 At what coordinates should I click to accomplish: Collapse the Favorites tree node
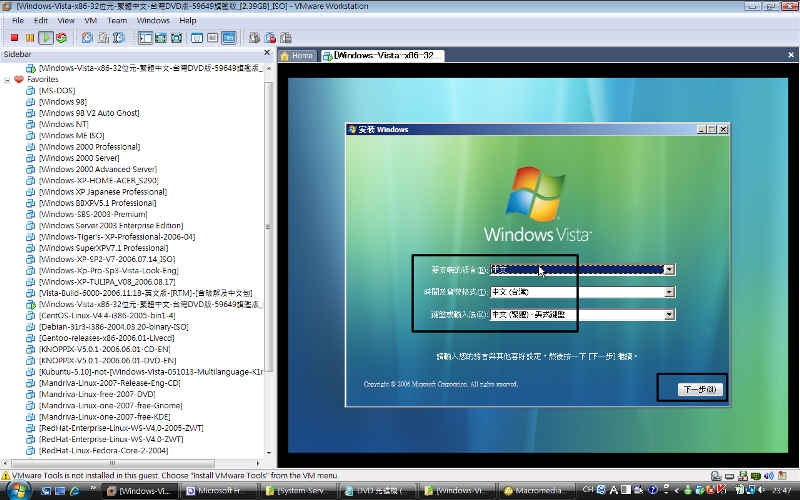coord(7,80)
